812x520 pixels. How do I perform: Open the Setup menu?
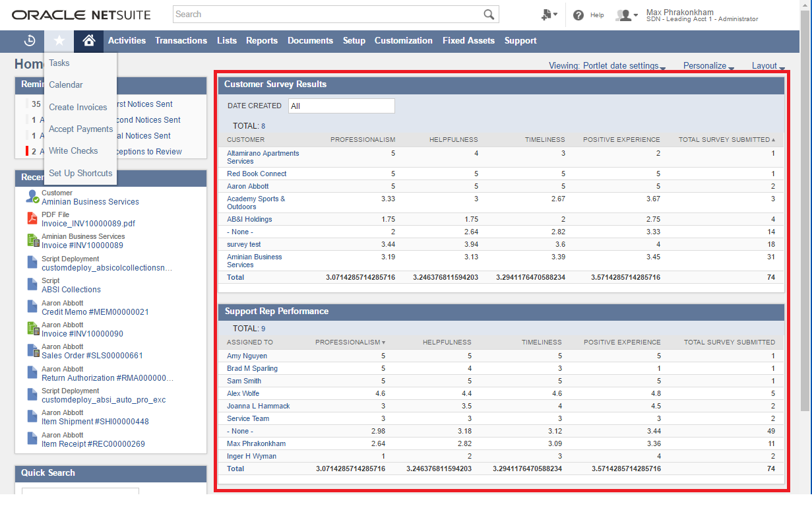[354, 41]
